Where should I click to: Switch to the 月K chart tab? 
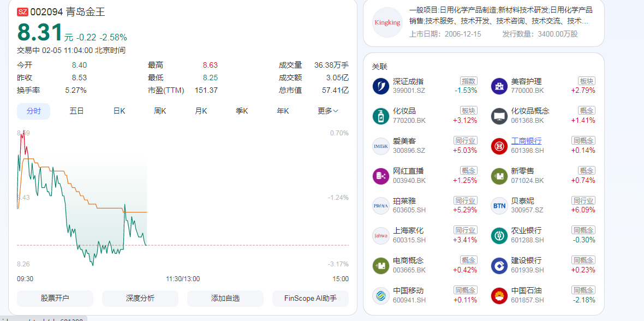[201, 111]
